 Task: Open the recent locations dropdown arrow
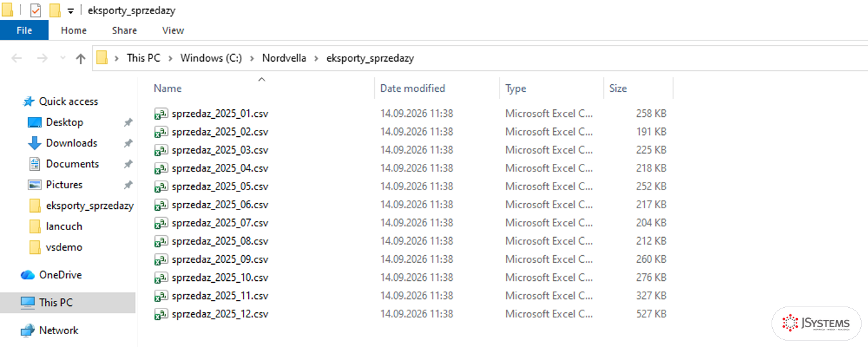62,58
